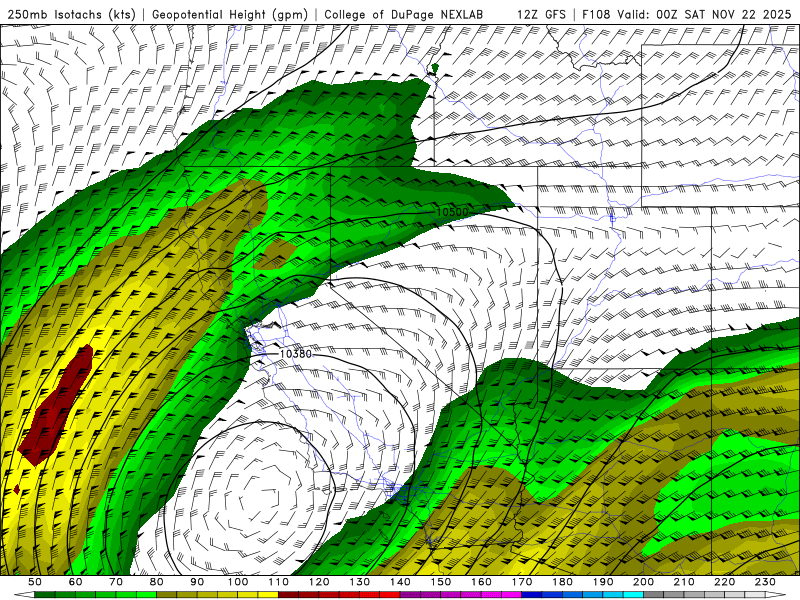Click the 170 value on the color scale
Viewport: 800px width, 600px height.
pos(521,582)
